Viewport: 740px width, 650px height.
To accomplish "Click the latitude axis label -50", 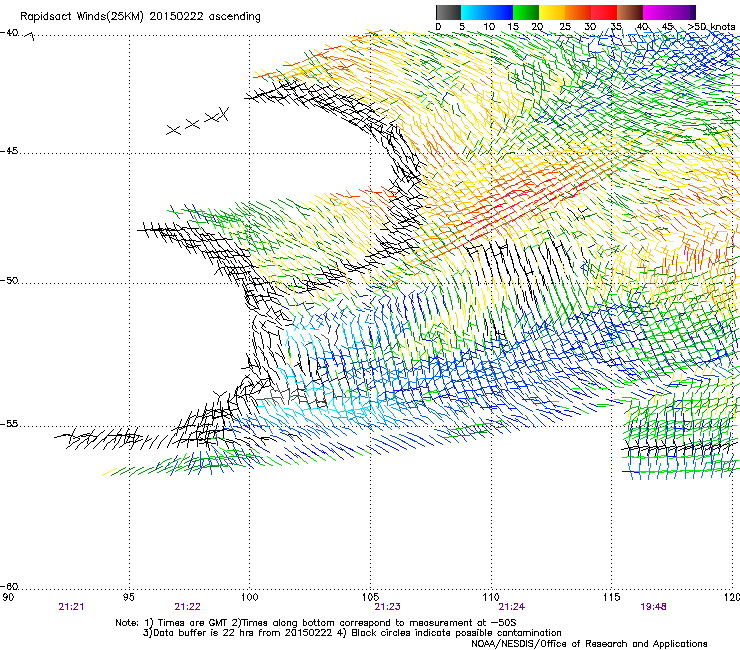I will click(x=9, y=281).
